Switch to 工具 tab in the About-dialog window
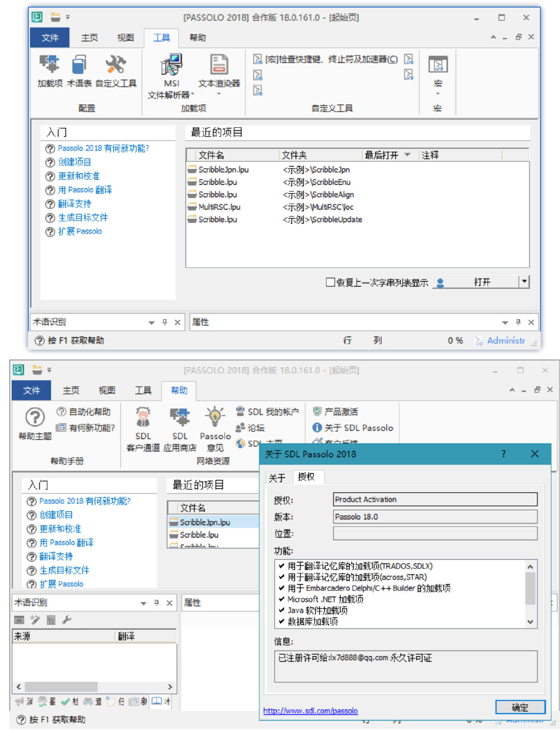The height and width of the screenshot is (730, 560). 143,390
